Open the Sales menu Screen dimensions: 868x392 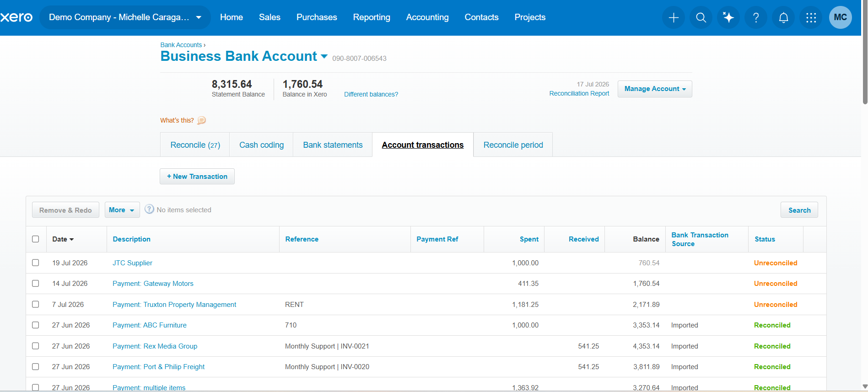tap(270, 17)
